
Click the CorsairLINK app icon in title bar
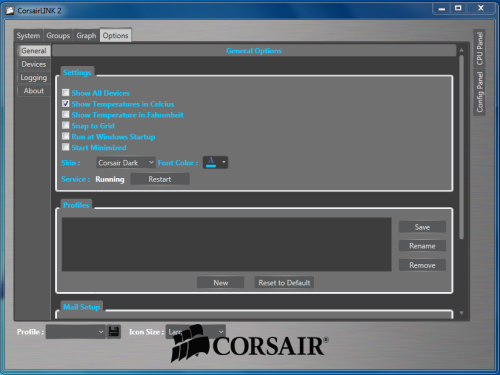point(10,11)
